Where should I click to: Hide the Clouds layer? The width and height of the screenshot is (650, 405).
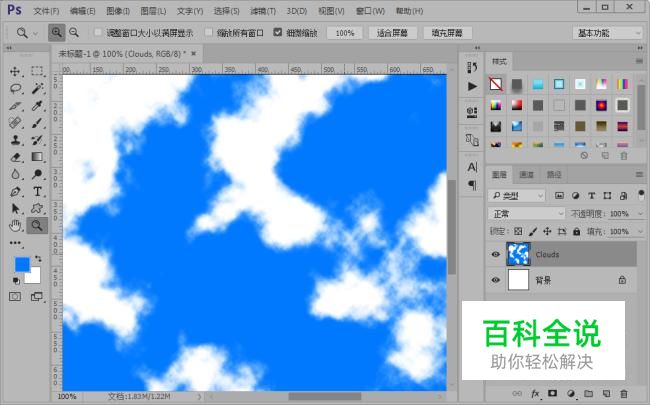[495, 254]
